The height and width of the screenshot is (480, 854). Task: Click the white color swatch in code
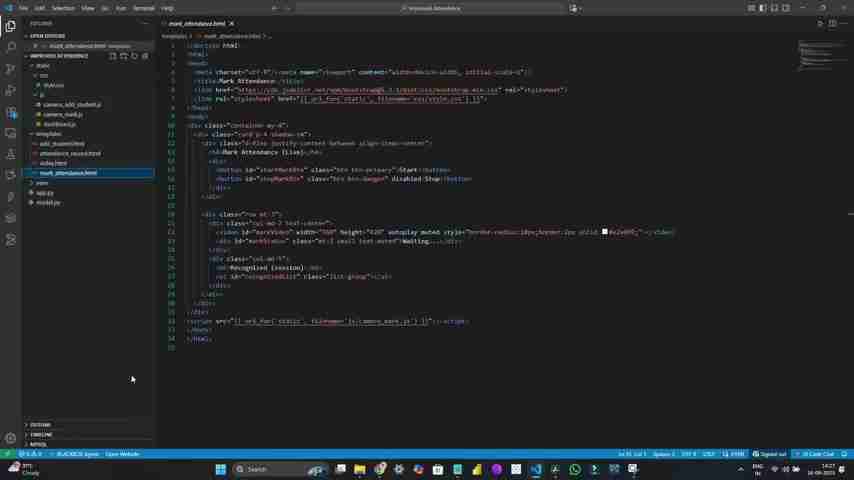pyautogui.click(x=605, y=232)
